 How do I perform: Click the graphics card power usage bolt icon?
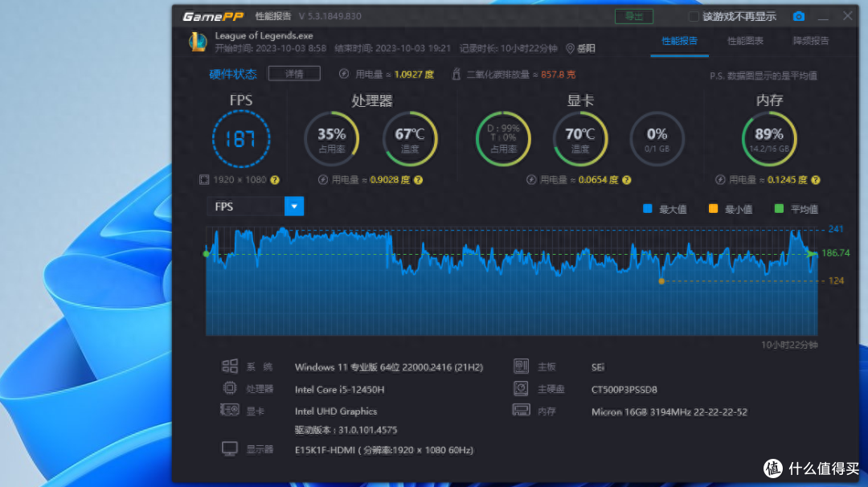point(531,180)
